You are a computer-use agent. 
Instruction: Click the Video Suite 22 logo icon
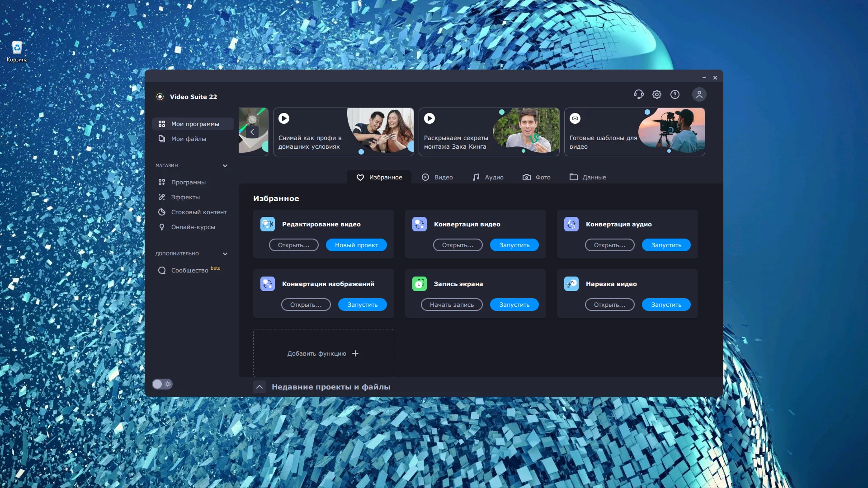[x=160, y=97]
